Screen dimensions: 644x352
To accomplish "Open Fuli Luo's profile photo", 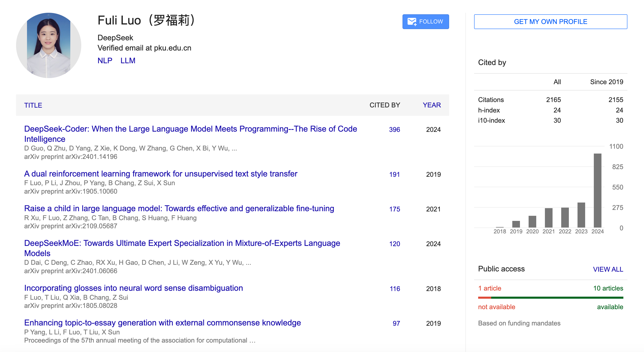I will pyautogui.click(x=49, y=45).
